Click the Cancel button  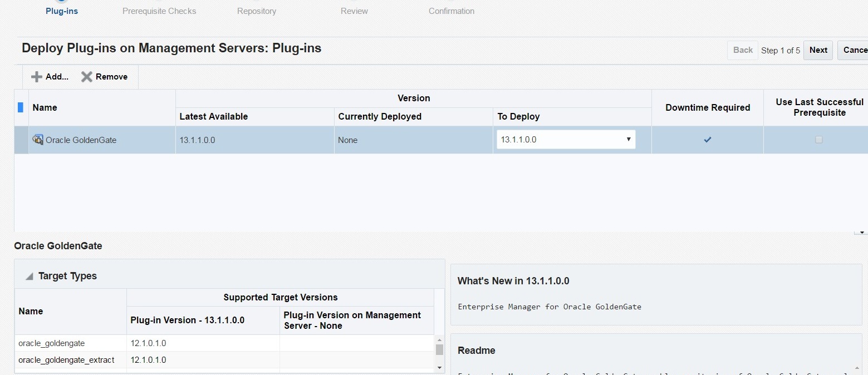click(854, 50)
